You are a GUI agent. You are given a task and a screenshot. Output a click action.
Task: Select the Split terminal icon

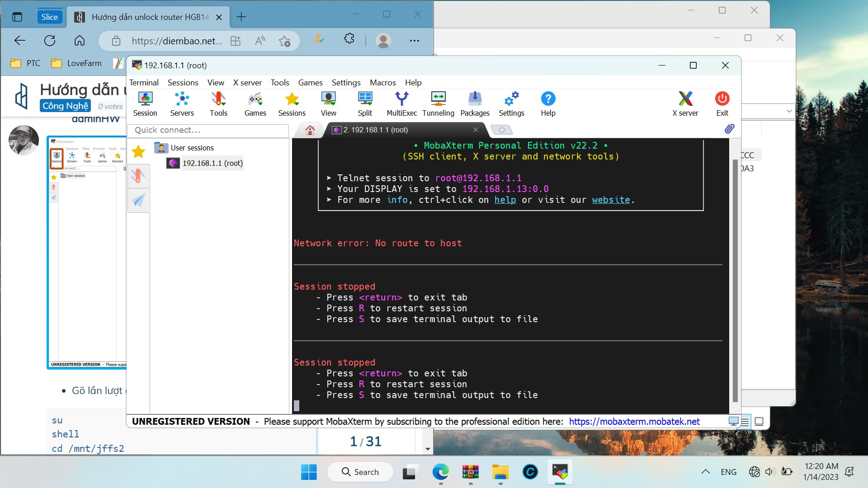pos(365,104)
